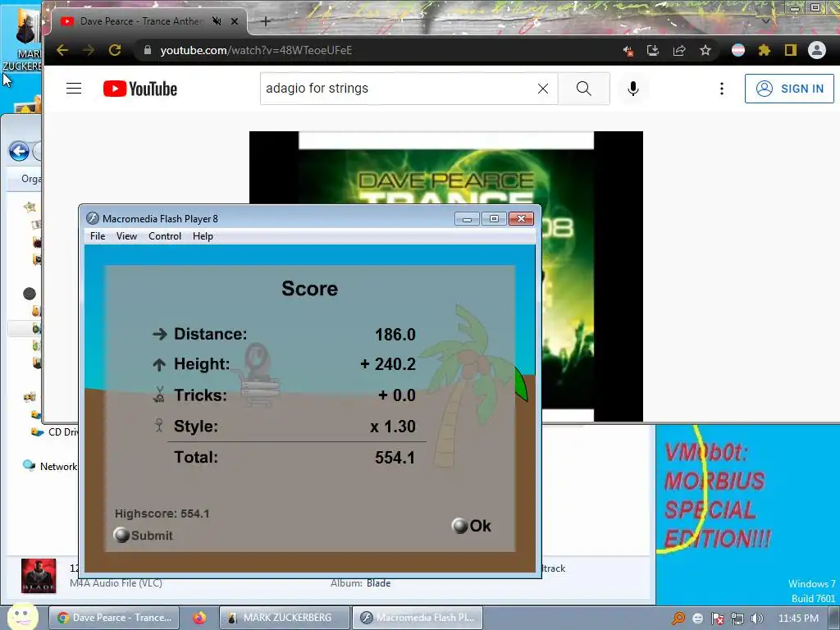Click Ok on the Score screen

472,526
